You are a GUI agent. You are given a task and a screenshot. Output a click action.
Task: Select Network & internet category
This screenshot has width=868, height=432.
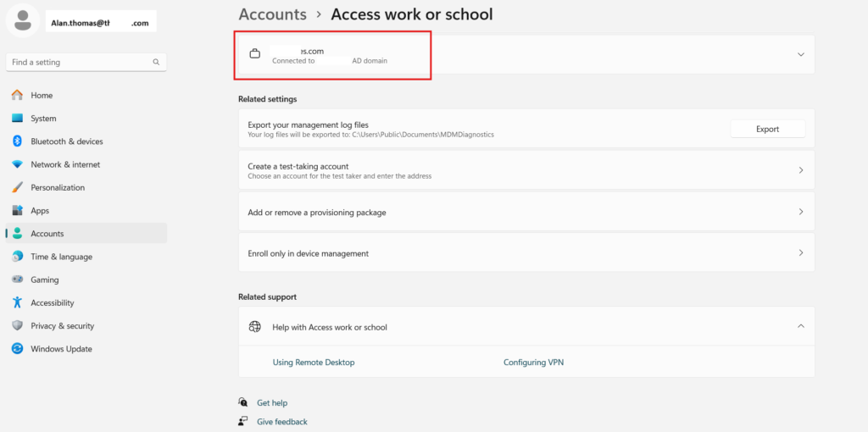86,164
